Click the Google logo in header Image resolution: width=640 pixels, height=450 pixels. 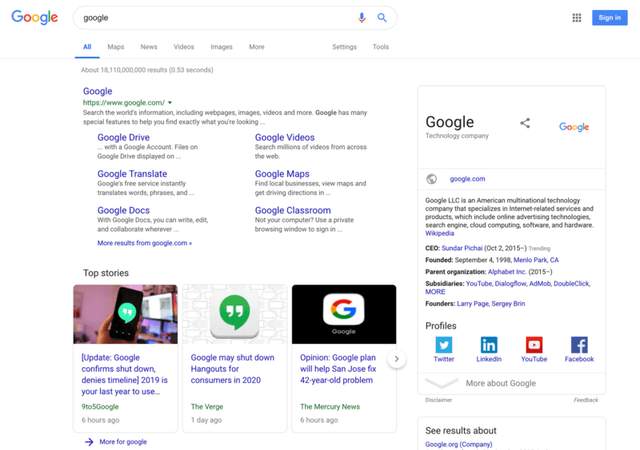coord(34,18)
